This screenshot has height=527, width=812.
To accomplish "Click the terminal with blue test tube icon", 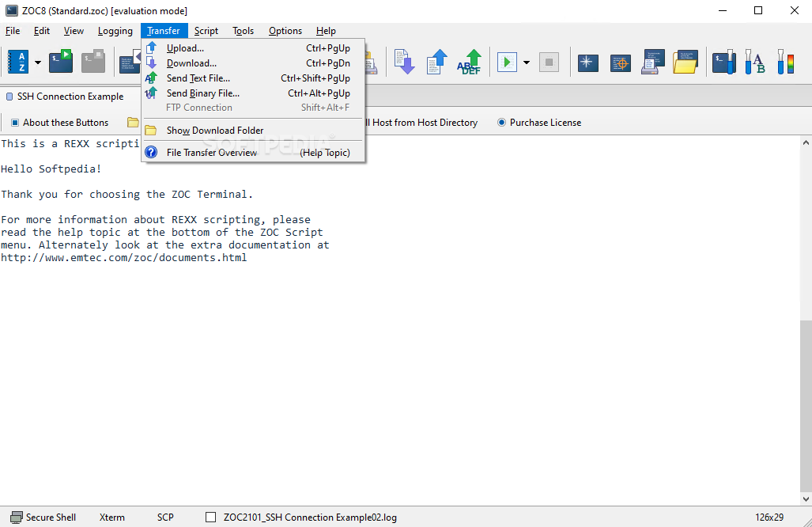I will [x=724, y=63].
